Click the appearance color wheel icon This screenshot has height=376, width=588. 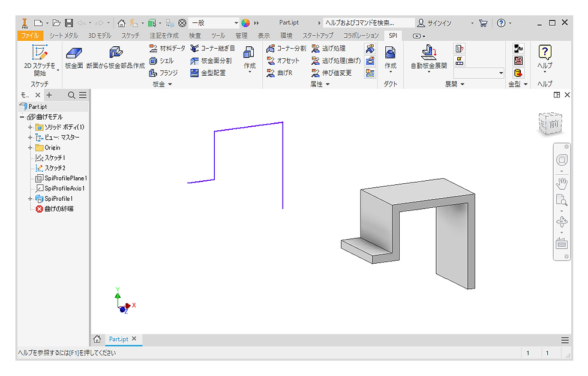tap(245, 23)
